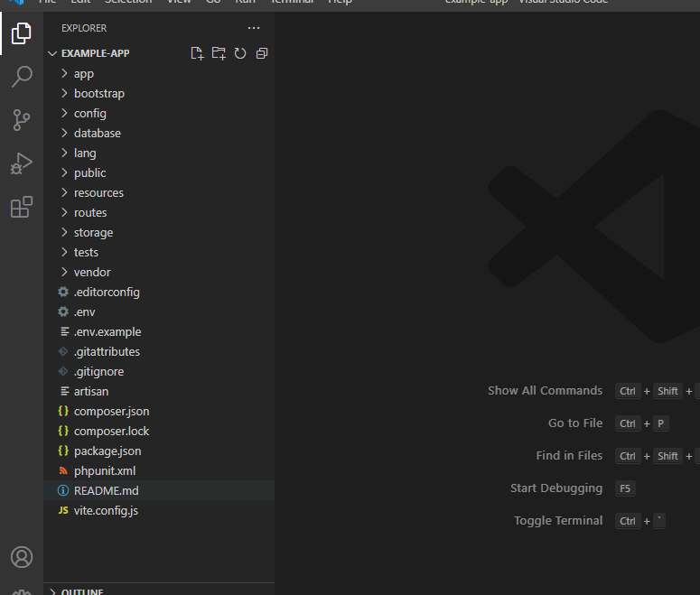The width and height of the screenshot is (700, 595).
Task: Click the EXPLORER panel title
Action: click(x=84, y=28)
